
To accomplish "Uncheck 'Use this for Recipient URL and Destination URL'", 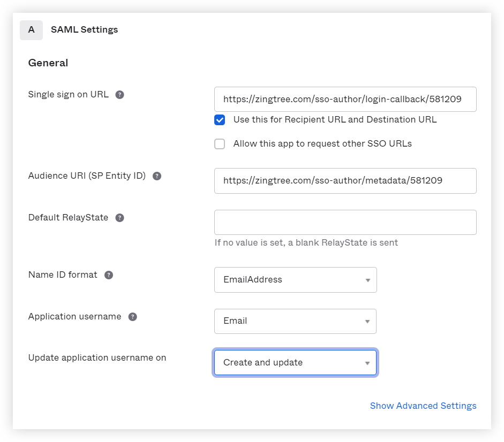I will click(220, 120).
